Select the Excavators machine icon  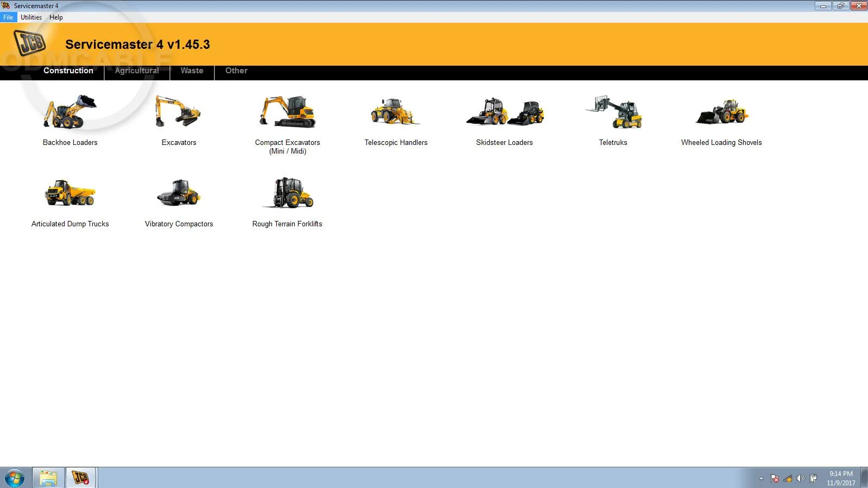pyautogui.click(x=179, y=112)
